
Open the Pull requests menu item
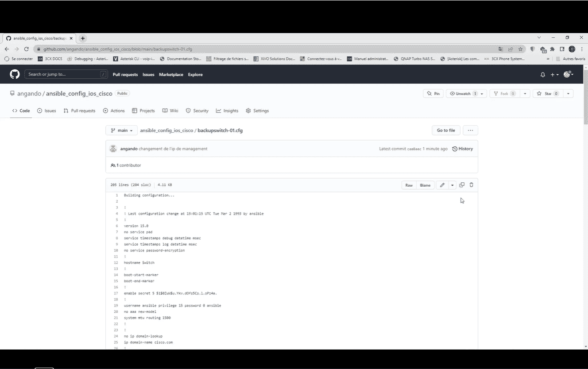(125, 74)
